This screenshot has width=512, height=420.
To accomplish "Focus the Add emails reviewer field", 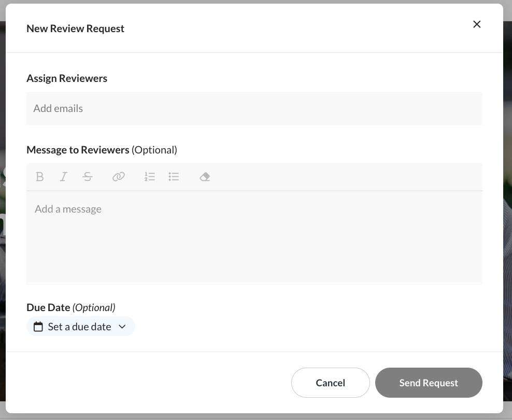I will (x=254, y=108).
